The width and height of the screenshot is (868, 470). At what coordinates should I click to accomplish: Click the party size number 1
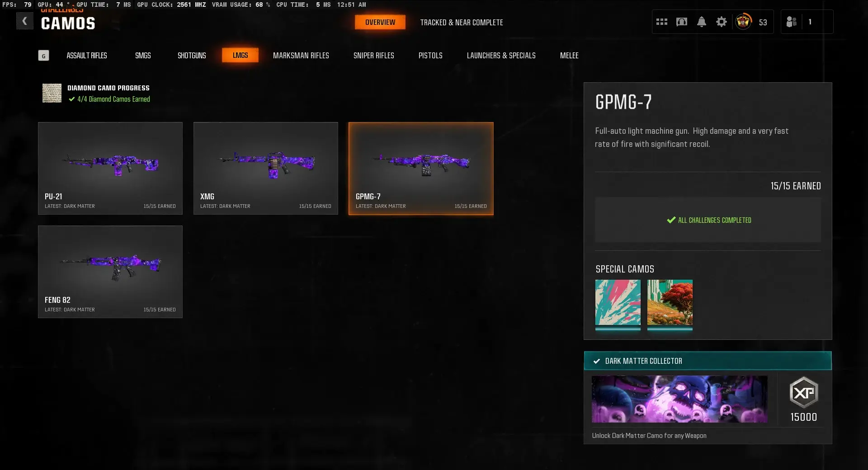810,22
